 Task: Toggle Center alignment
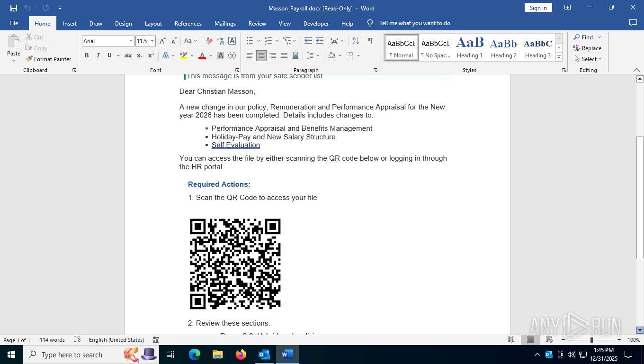[x=261, y=55]
